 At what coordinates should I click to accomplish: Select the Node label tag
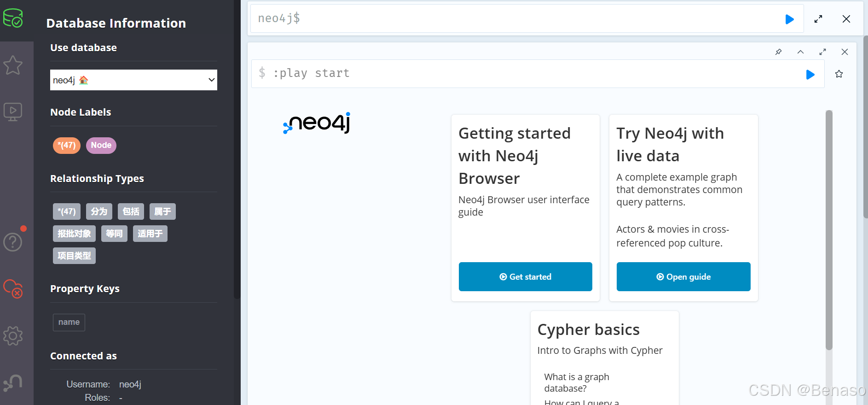pos(101,145)
